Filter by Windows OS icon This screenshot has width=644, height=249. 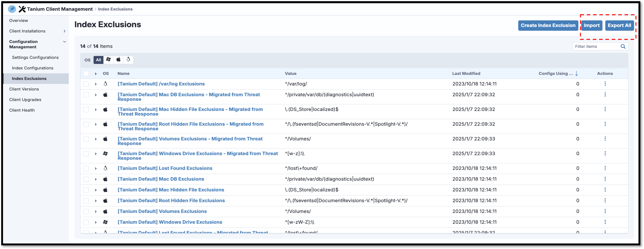pyautogui.click(x=108, y=59)
